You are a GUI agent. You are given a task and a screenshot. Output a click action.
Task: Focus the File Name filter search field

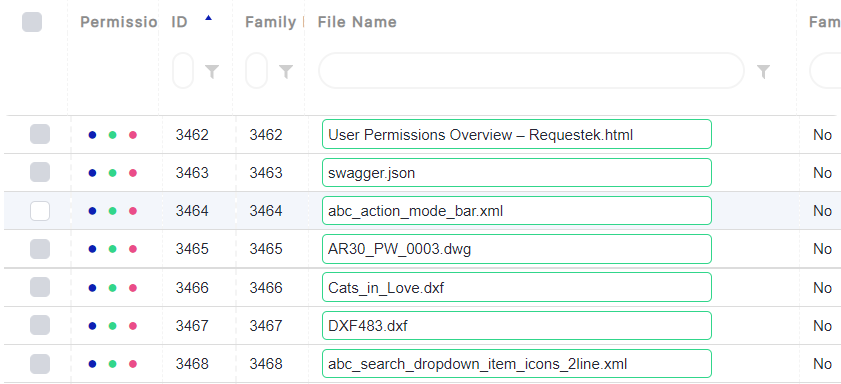coord(532,71)
